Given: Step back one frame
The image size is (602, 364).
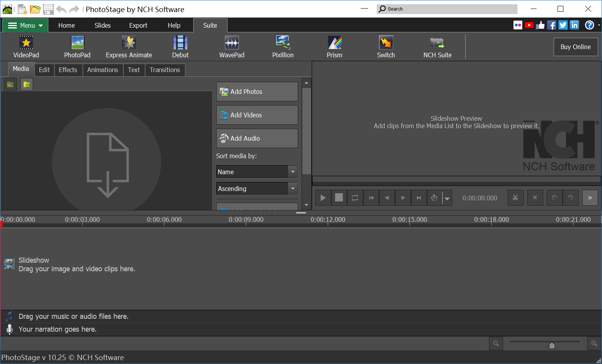Looking at the screenshot, I should (x=387, y=198).
